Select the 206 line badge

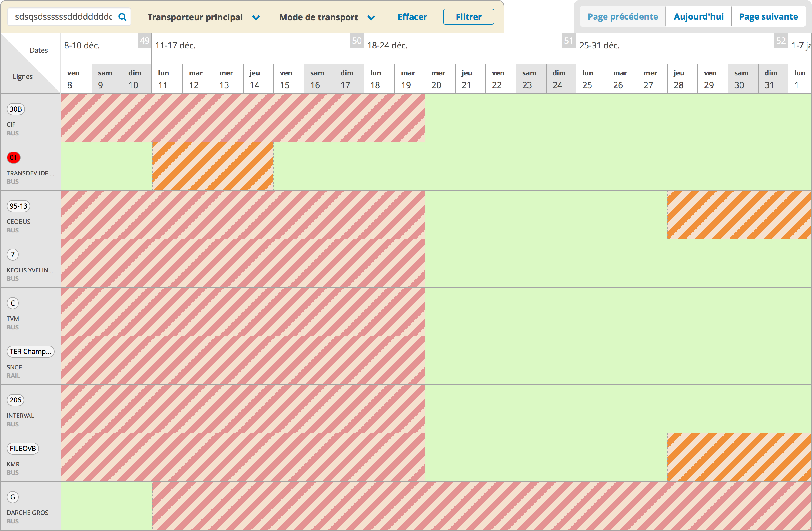(x=15, y=400)
